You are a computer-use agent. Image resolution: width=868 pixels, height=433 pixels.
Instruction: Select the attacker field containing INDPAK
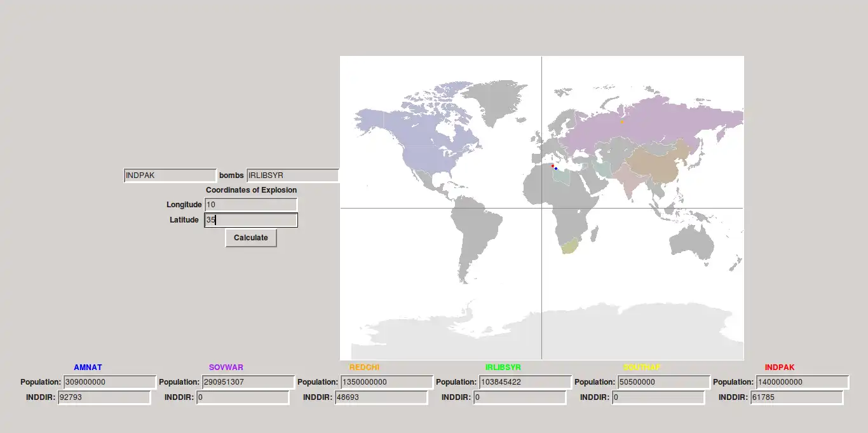[x=170, y=175]
